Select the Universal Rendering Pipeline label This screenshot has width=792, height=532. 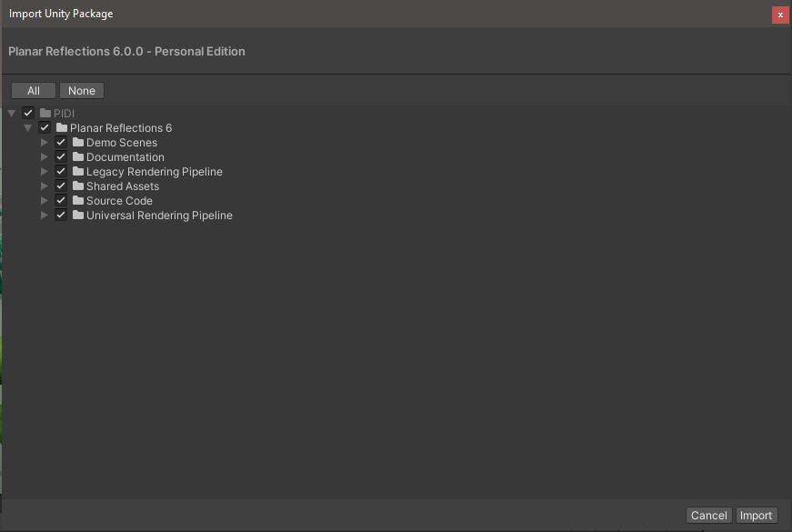coord(160,216)
